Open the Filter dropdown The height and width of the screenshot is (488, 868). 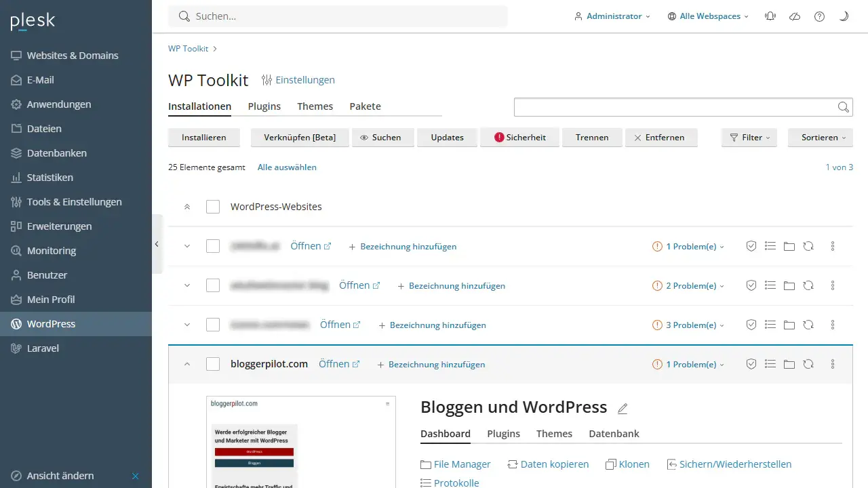pyautogui.click(x=749, y=138)
